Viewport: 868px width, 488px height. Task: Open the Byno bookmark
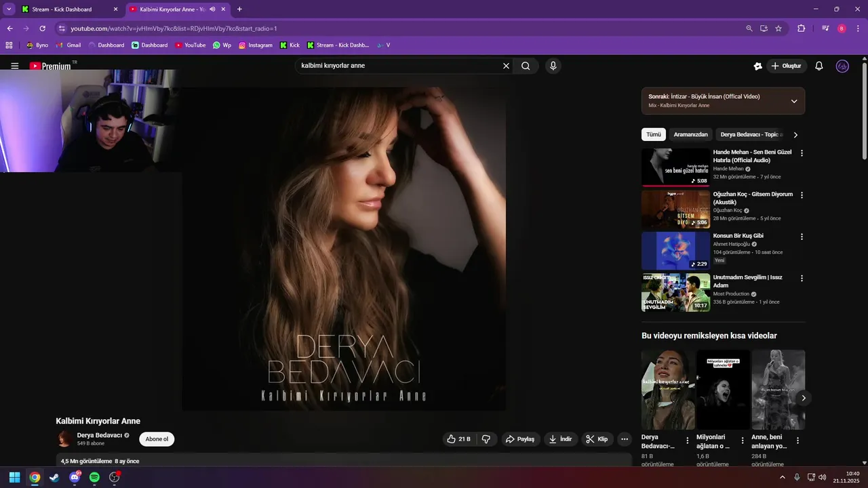(x=37, y=45)
